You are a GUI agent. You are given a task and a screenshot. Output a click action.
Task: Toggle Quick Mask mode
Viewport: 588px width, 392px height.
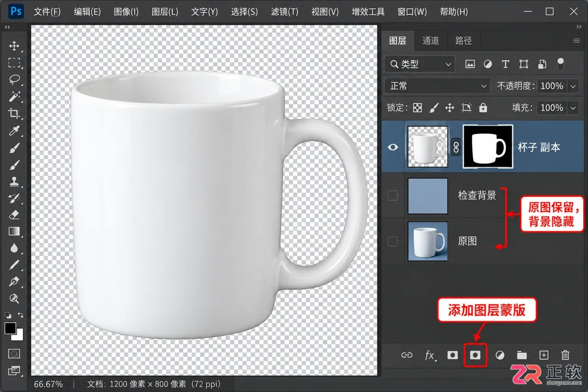14,354
